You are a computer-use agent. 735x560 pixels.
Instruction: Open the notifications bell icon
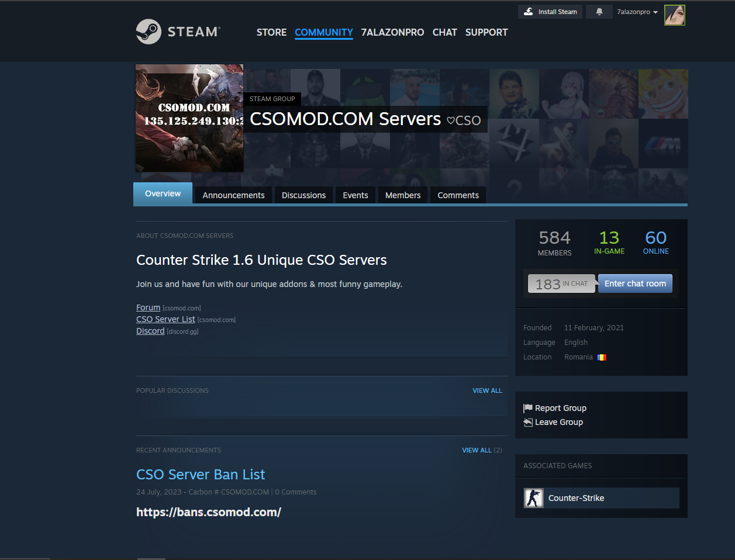click(599, 12)
